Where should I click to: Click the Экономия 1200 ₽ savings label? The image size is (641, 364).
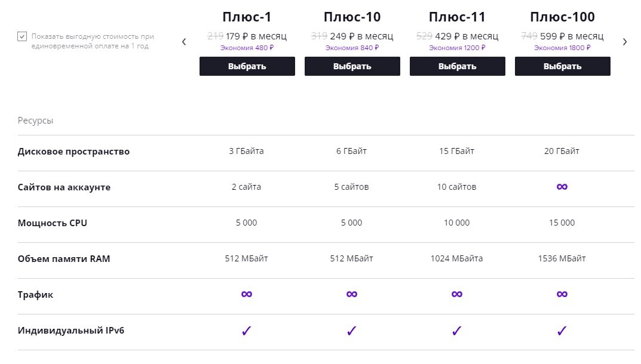457,48
